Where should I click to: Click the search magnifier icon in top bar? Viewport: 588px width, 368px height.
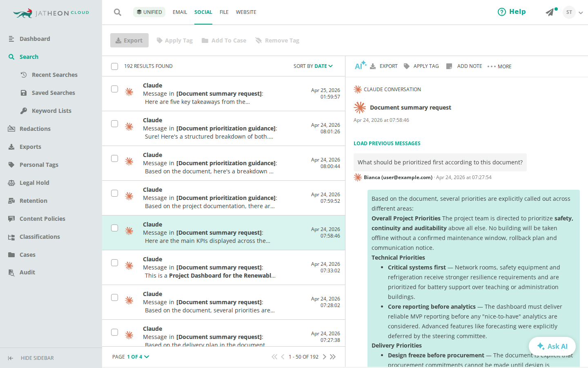118,12
